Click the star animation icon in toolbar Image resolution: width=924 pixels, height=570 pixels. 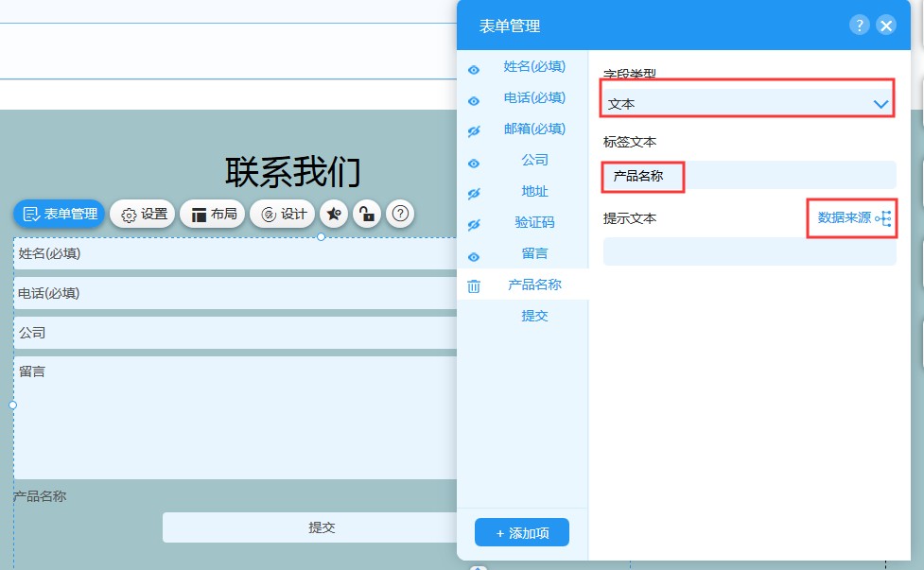pos(334,215)
